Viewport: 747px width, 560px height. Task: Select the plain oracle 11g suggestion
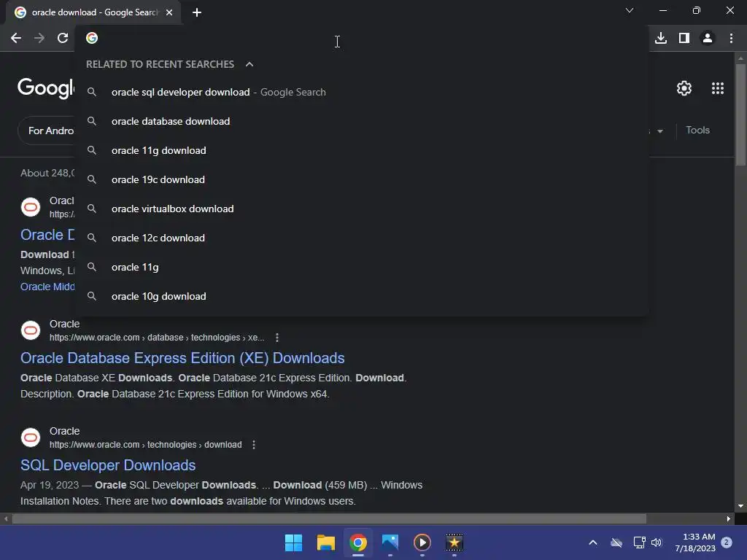pyautogui.click(x=362, y=267)
